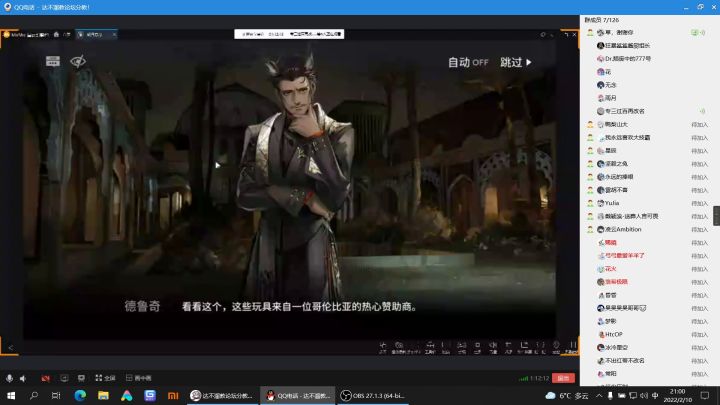
Task: Switch to OBS 27.1.3 taskbar window
Action: [x=373, y=395]
